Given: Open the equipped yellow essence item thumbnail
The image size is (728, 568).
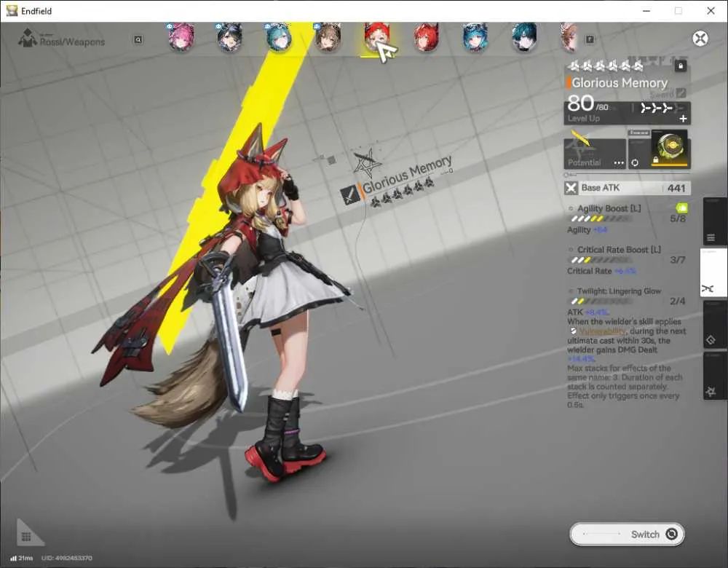Looking at the screenshot, I should (670, 149).
